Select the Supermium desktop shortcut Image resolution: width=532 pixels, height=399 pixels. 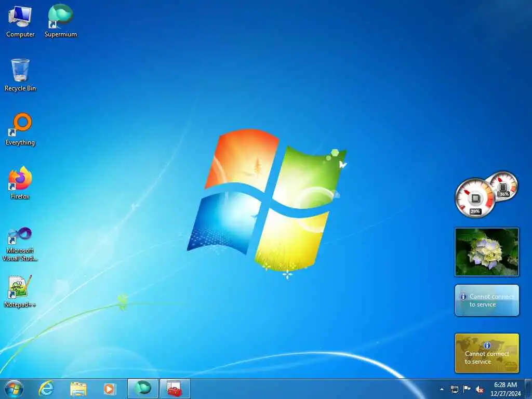coord(60,21)
